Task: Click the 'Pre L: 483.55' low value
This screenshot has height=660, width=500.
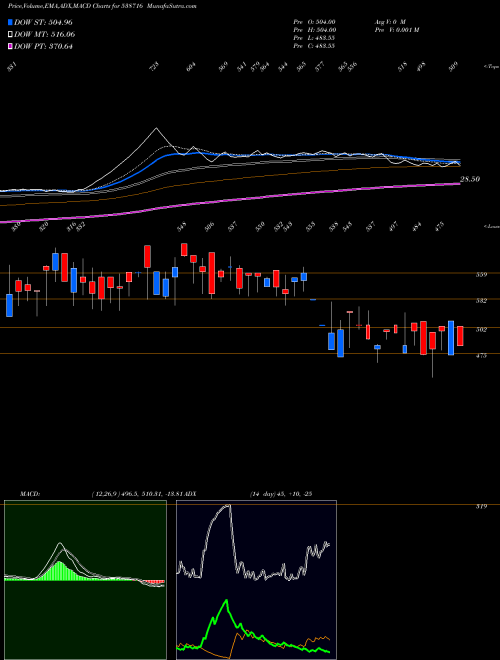Action: [314, 38]
